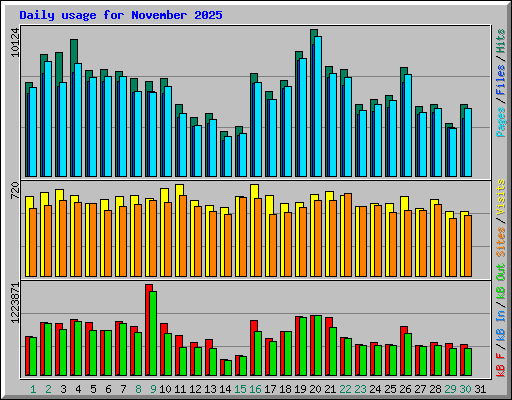Click the tall green kB Out bar for day 9
This screenshot has height=400, width=512.
(x=153, y=334)
